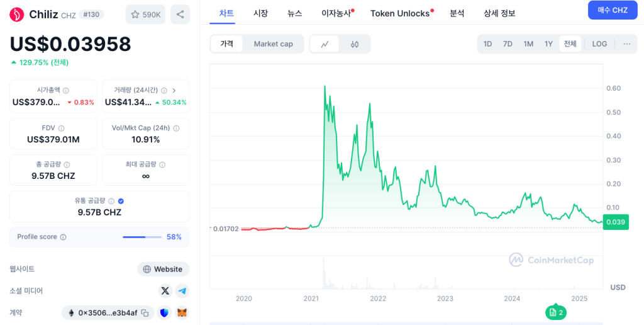Copy the contract address with copy icon
Screen dimensions: 644x325
(x=145, y=312)
